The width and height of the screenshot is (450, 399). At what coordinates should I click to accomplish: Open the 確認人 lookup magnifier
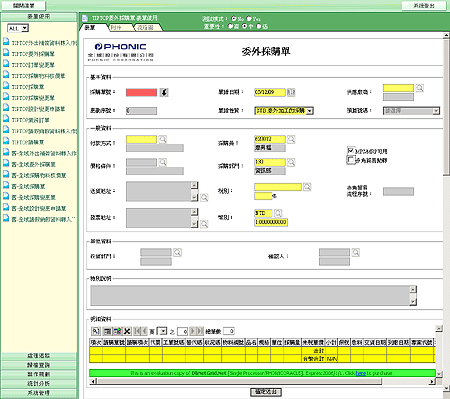(x=356, y=253)
